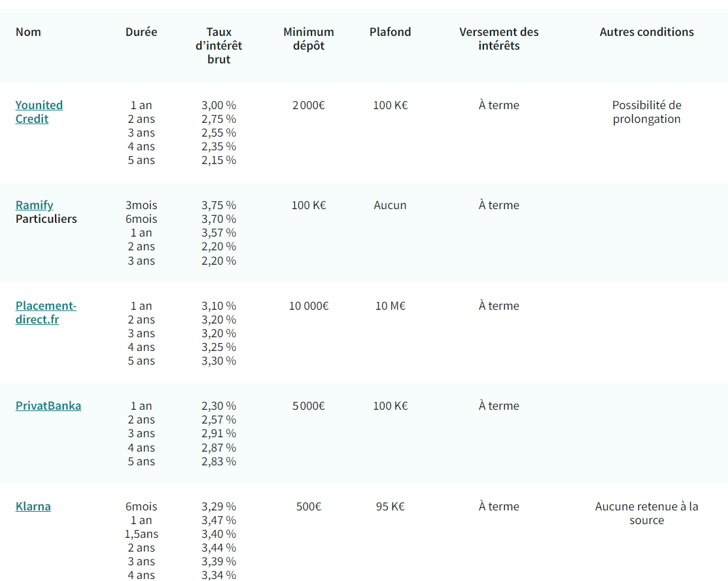Click Klarna's 500€ minimum deposit cell
Viewport: 728px width, 581px height.
coord(309,506)
